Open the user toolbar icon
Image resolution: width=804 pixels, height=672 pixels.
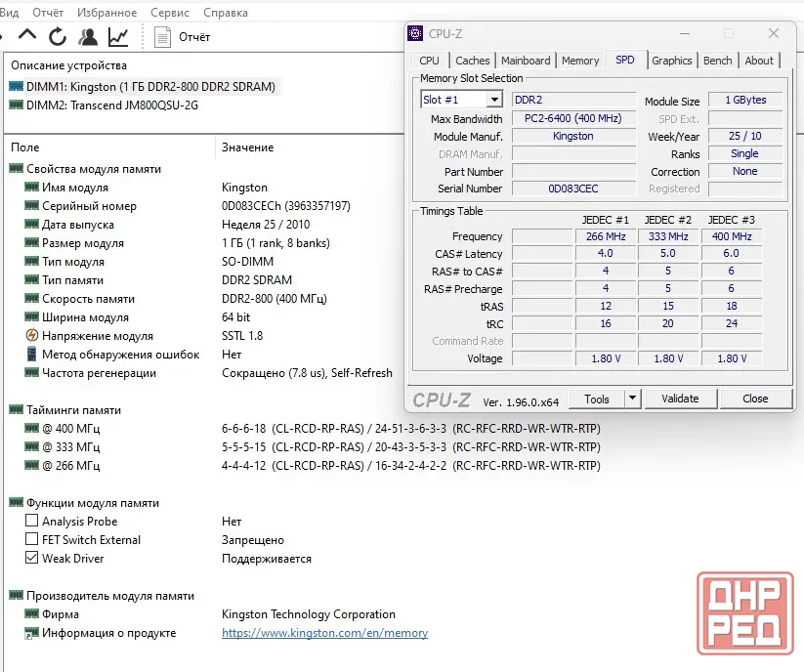(x=88, y=36)
